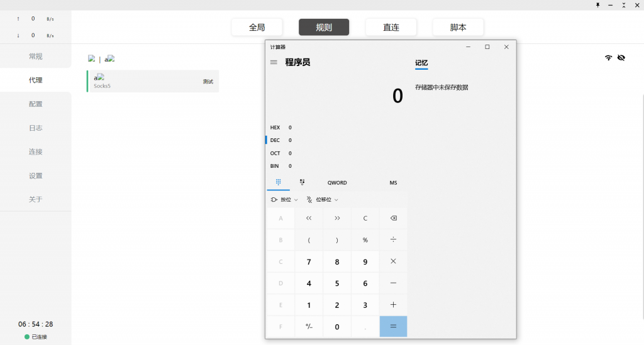
Task: Toggle the crossed-out eye visibility icon
Action: [621, 58]
